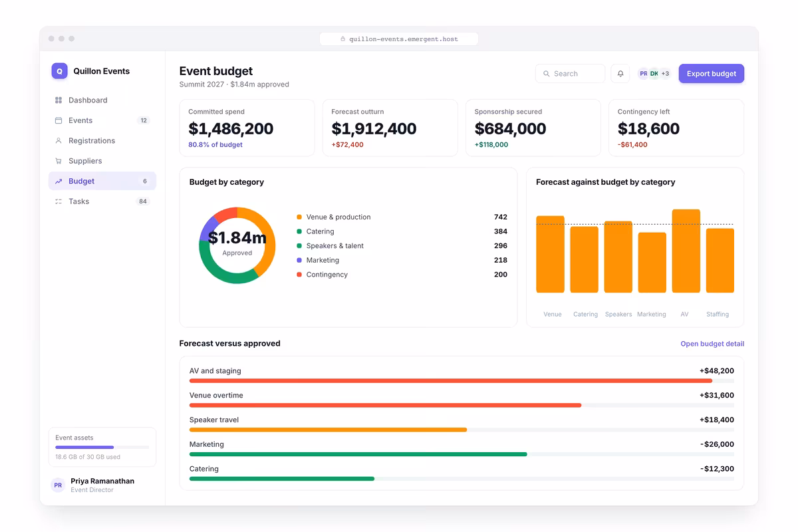The height and width of the screenshot is (532, 798).
Task: Open the Committed spend card
Action: 247,128
